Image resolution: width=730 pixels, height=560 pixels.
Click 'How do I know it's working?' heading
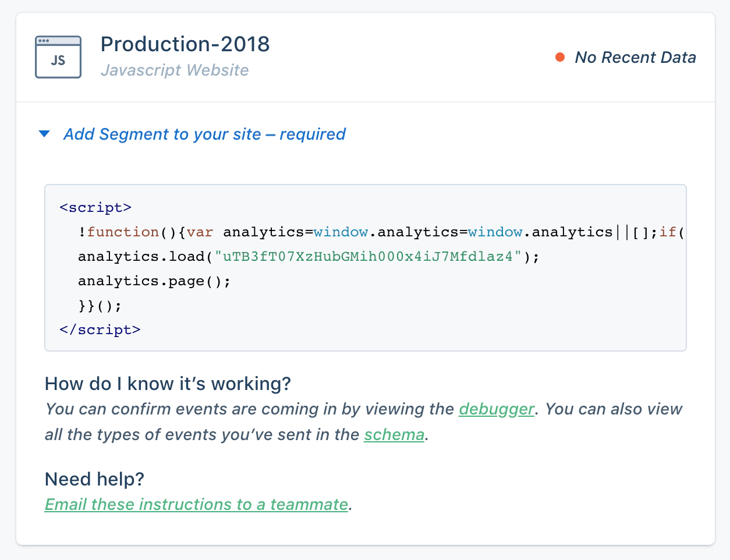(168, 384)
